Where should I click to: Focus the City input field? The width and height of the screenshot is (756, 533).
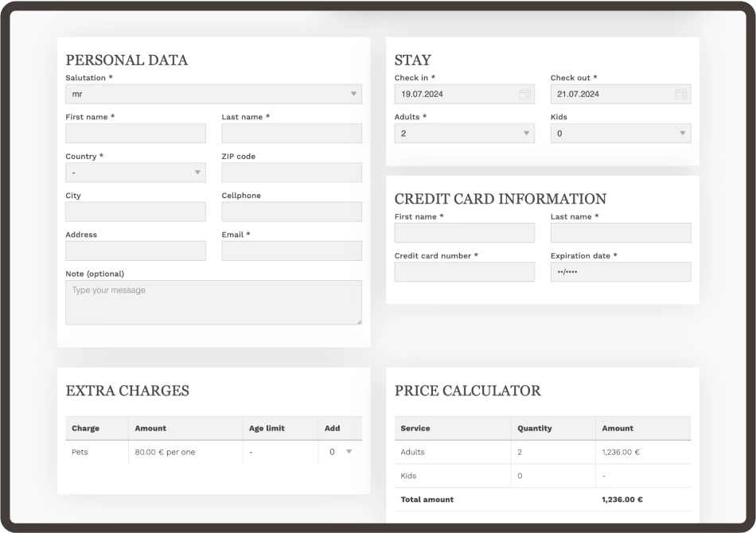coord(135,212)
